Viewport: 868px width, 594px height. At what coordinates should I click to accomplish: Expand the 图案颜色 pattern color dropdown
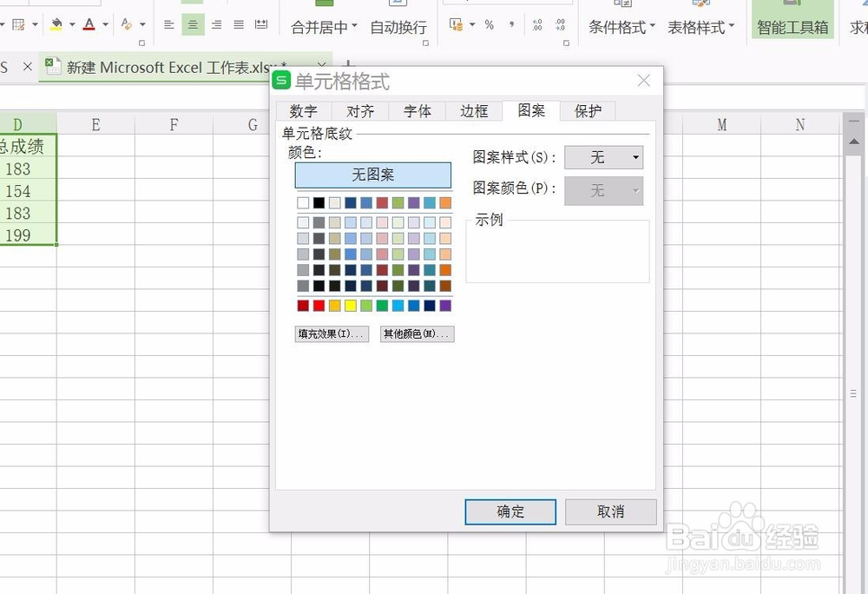tap(604, 189)
